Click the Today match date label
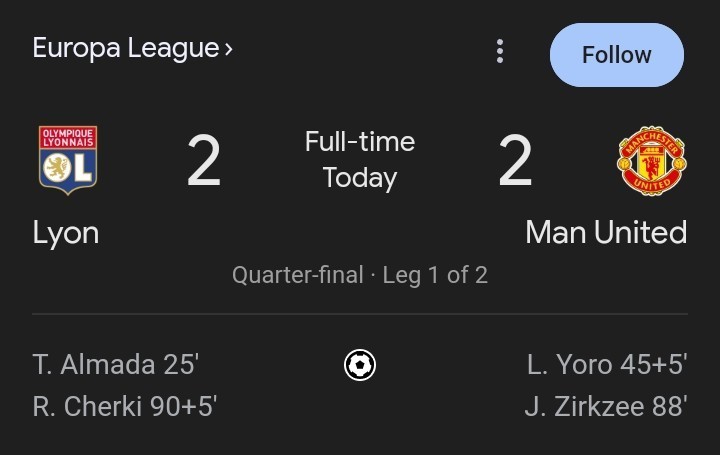The image size is (720, 455). click(x=360, y=178)
